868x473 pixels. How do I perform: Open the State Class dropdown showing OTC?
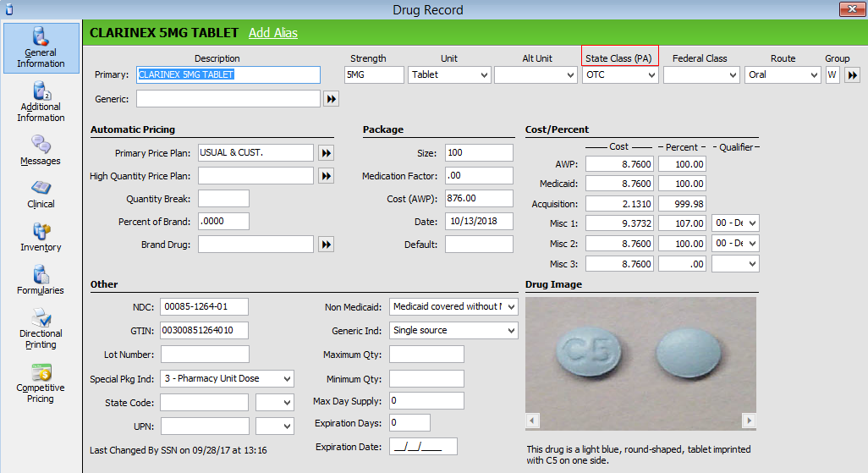620,74
